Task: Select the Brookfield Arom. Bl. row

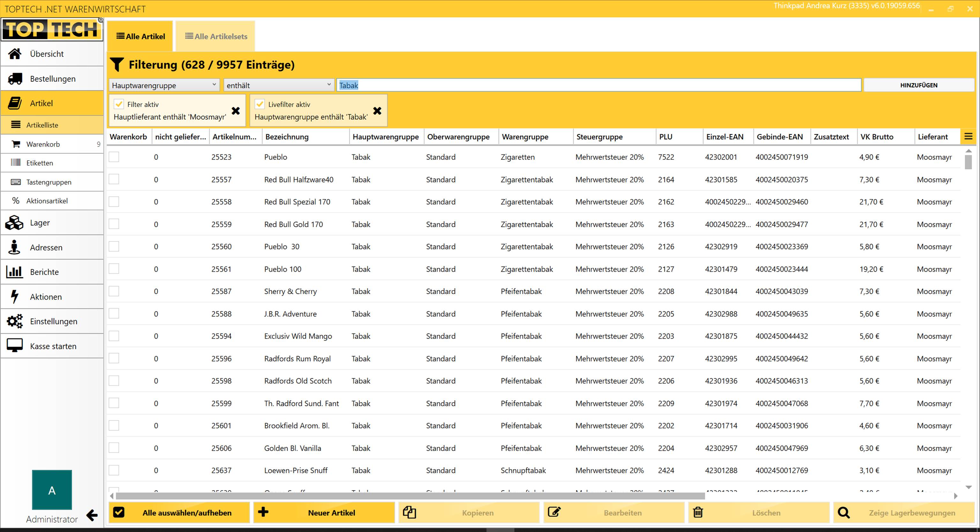Action: point(533,425)
